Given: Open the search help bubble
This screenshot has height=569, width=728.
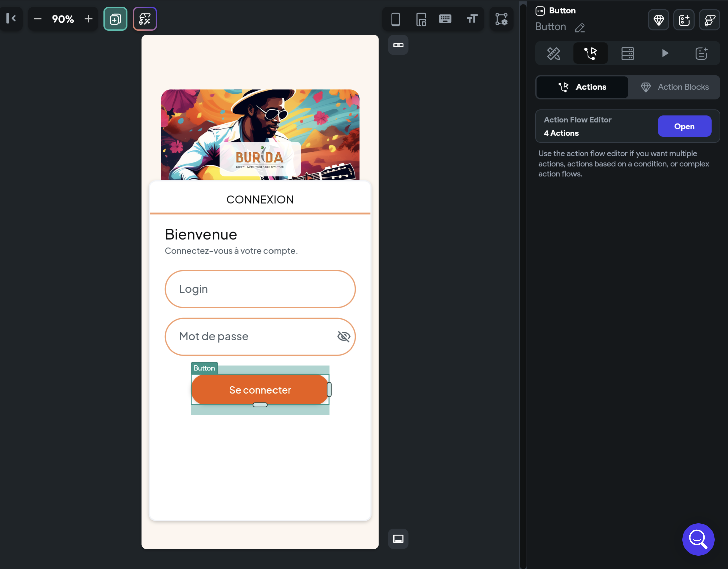Looking at the screenshot, I should pyautogui.click(x=698, y=539).
